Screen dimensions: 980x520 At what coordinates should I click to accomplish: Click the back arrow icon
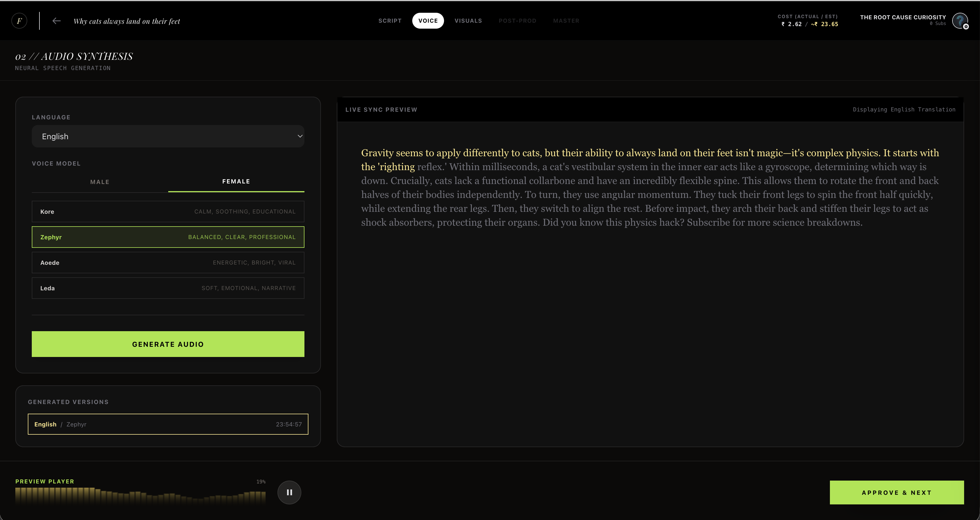pyautogui.click(x=56, y=21)
